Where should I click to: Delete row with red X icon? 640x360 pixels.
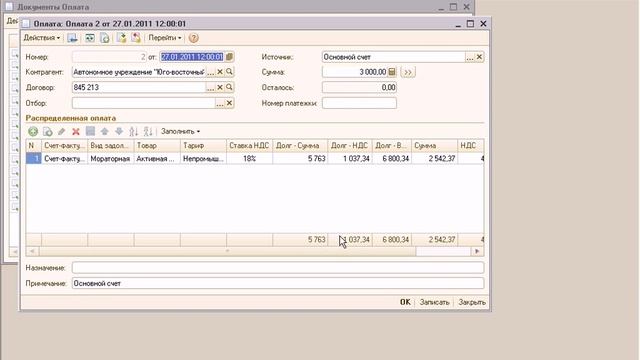76,131
